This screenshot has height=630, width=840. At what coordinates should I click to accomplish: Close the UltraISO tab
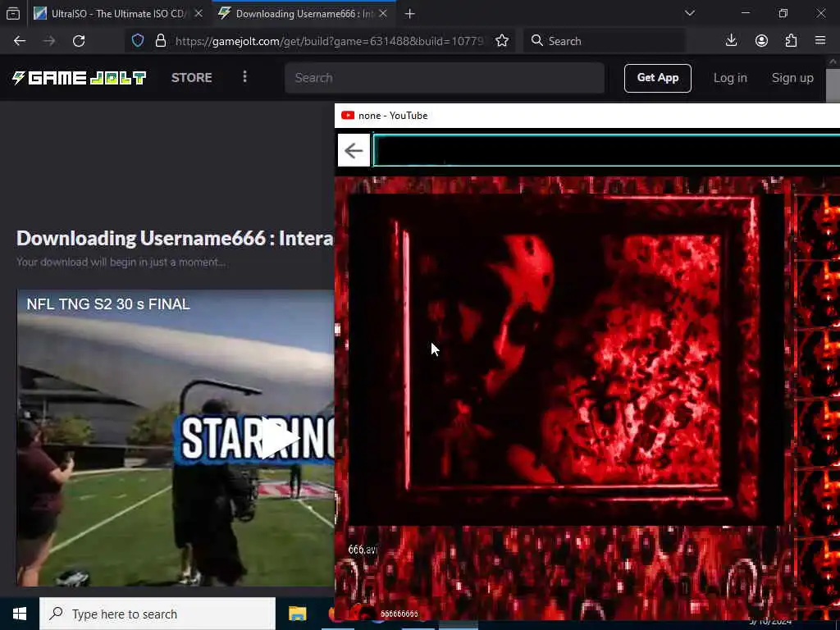(199, 13)
